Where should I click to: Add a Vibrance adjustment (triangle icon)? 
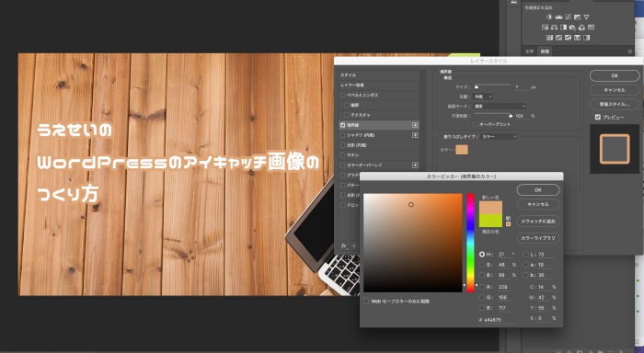click(587, 17)
